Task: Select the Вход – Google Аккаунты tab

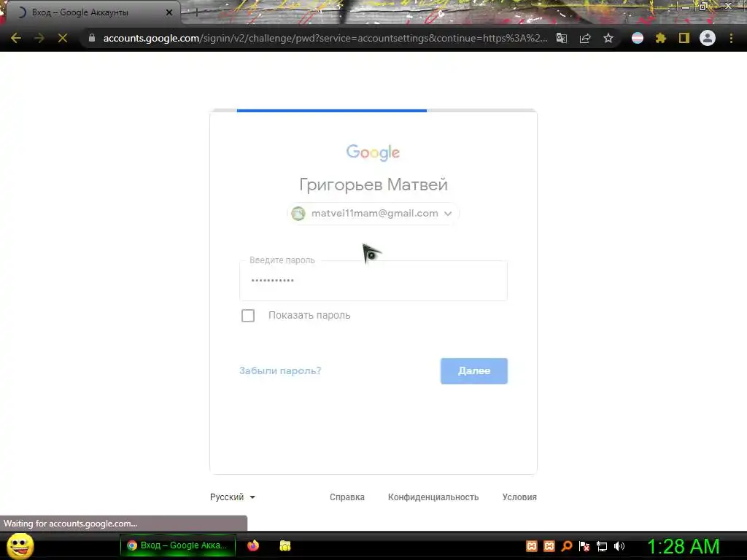Action: [93, 12]
